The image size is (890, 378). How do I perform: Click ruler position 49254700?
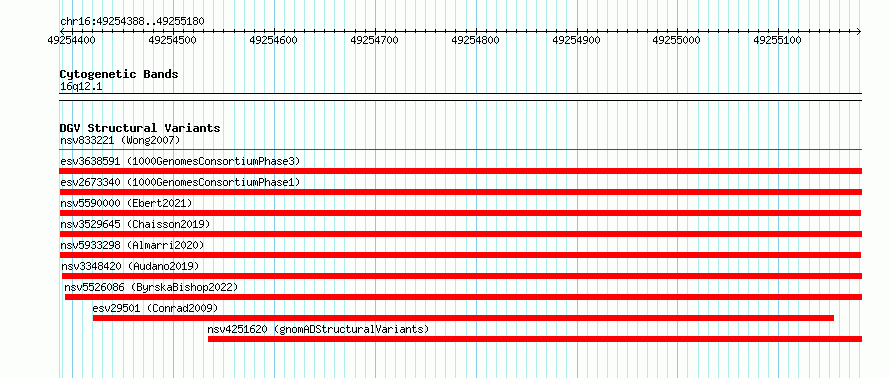coord(375,40)
